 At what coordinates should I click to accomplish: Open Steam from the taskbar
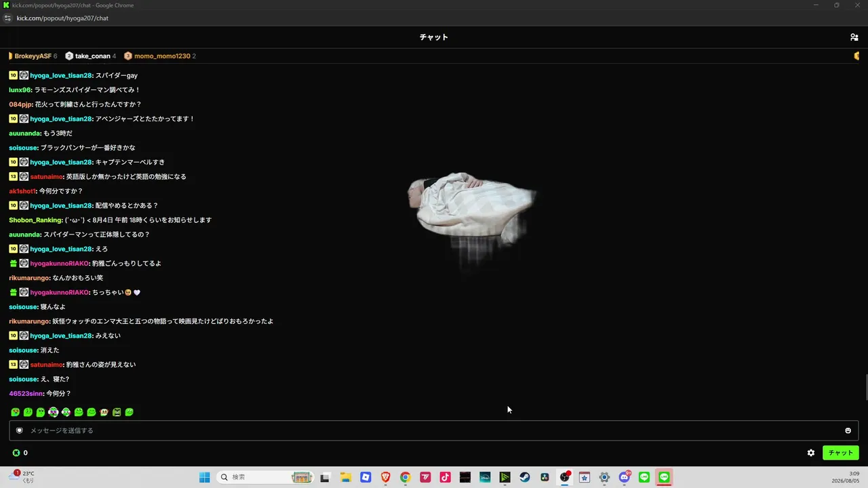click(525, 477)
